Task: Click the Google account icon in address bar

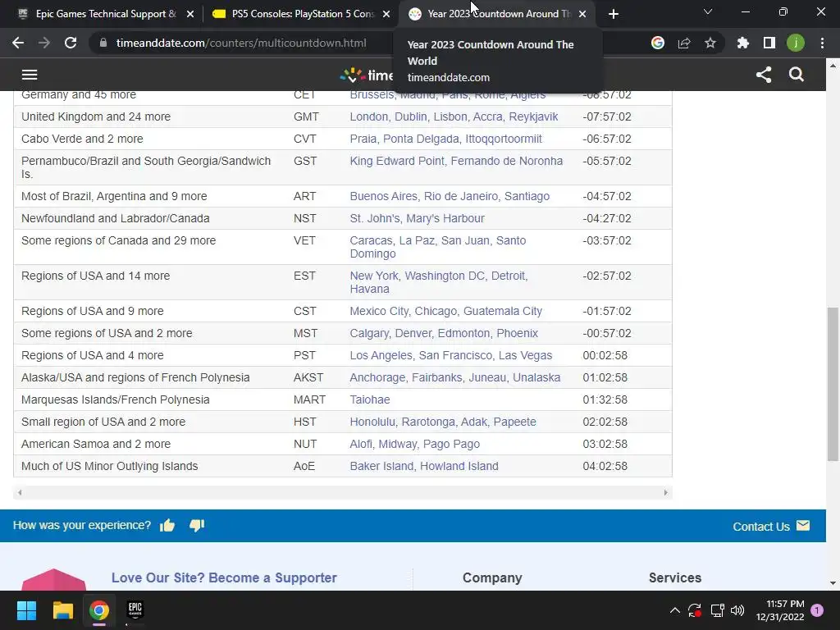Action: coord(658,43)
